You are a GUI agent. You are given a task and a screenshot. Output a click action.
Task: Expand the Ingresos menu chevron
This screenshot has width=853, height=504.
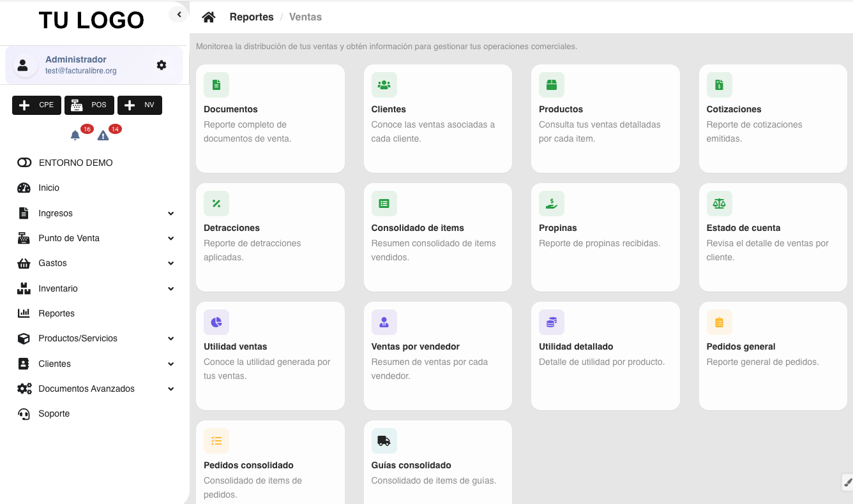[170, 214]
